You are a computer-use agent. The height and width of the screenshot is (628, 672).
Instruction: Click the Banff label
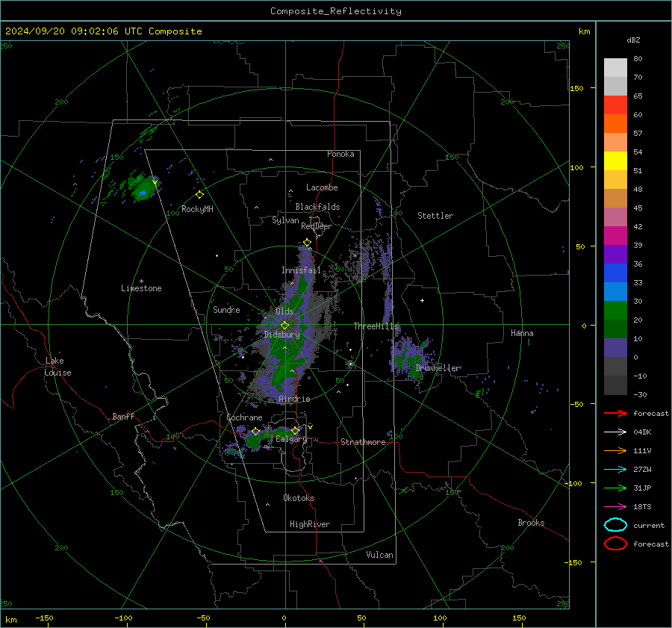tap(123, 416)
